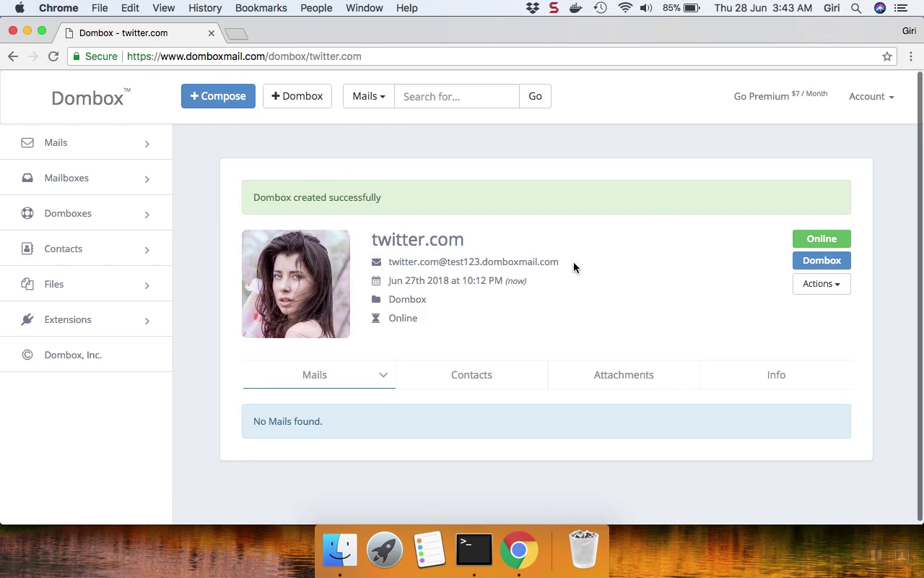The width and height of the screenshot is (924, 578).
Task: Open Reminders app in the Dock
Action: click(x=429, y=550)
